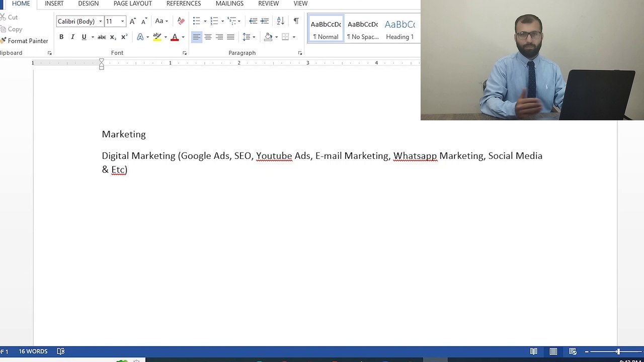The width and height of the screenshot is (644, 362).
Task: Click the ruler's first line indent marker
Action: click(x=102, y=61)
